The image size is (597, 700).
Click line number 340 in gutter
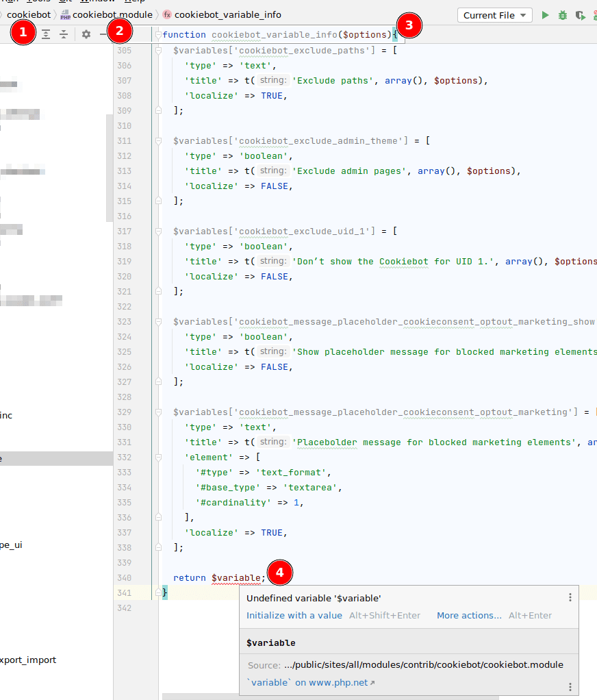(x=124, y=577)
